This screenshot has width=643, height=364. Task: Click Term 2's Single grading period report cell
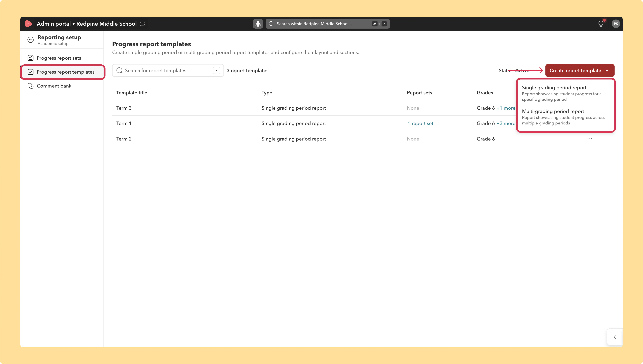(294, 139)
